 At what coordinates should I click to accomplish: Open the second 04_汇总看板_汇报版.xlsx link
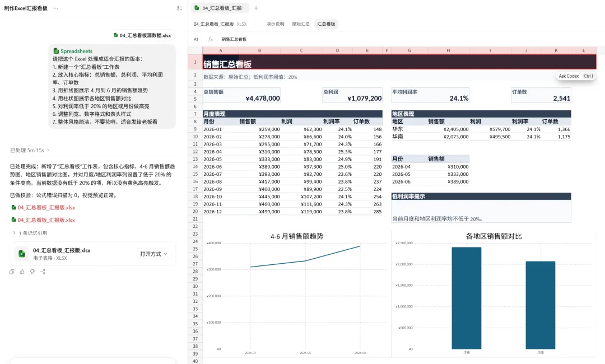point(43,220)
